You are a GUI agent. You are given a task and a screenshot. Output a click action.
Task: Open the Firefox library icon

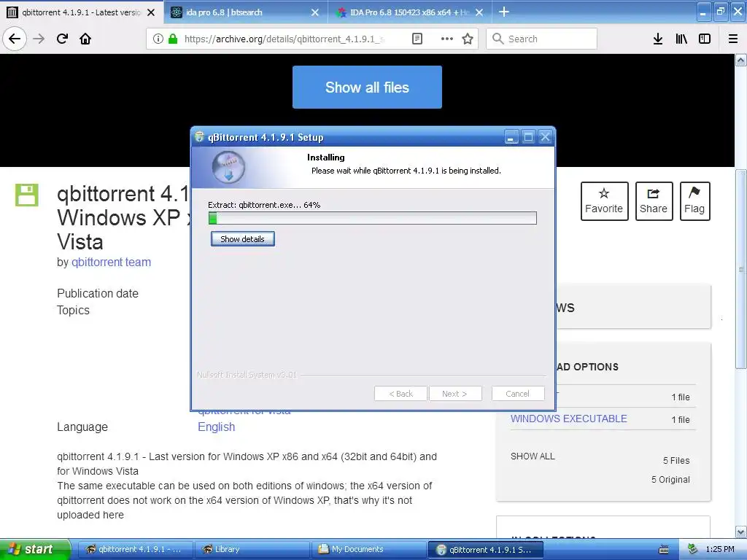pos(681,39)
